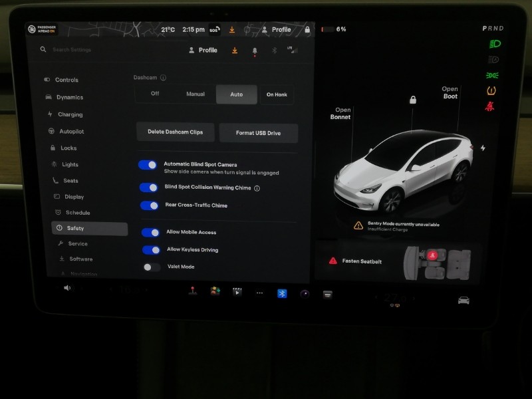Toggle Blind Spot Collision Warning Chime
Image resolution: width=532 pixels, height=399 pixels.
[x=148, y=188]
